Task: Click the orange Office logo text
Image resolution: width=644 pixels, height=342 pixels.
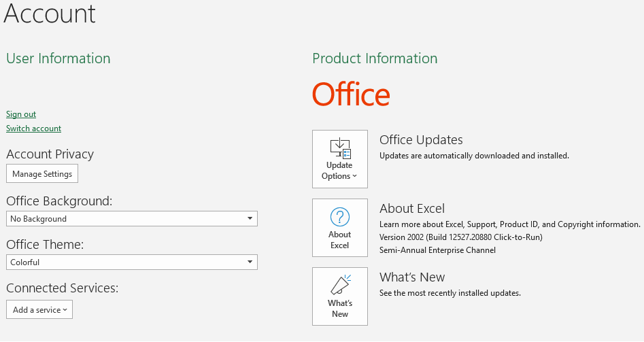Action: [351, 94]
